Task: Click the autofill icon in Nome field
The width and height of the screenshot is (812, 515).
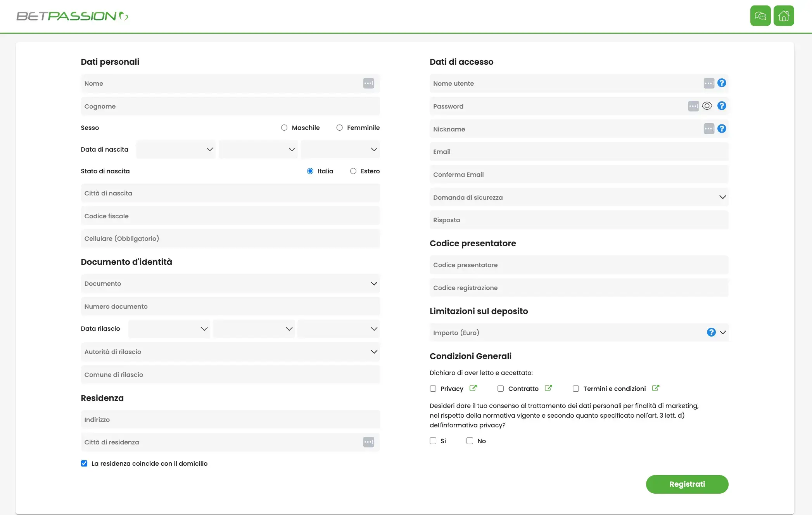Action: [368, 83]
